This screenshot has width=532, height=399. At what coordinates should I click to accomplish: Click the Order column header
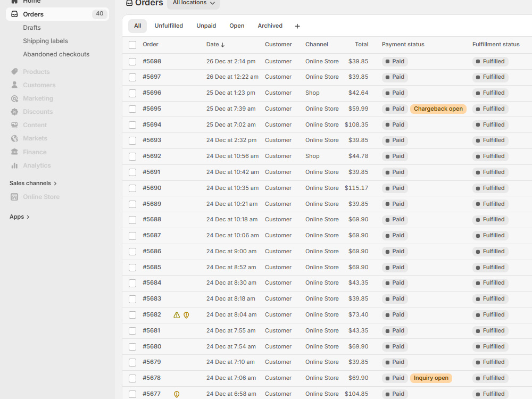click(x=151, y=45)
